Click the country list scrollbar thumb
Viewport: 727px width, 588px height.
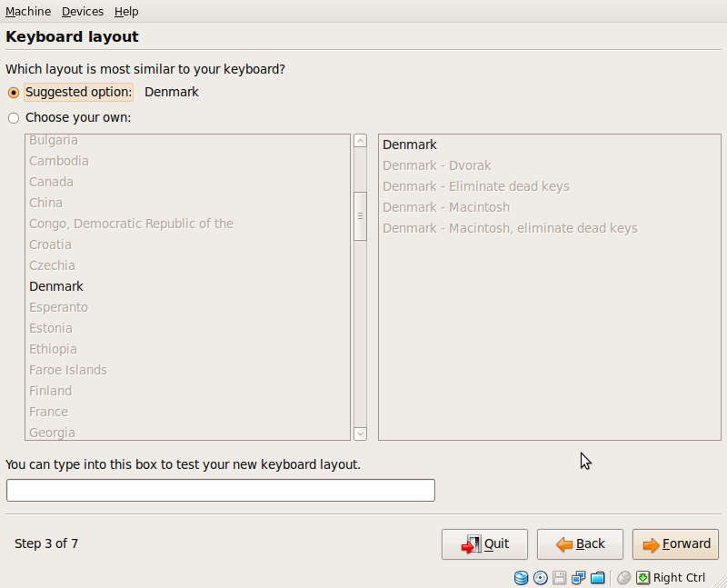[360, 216]
